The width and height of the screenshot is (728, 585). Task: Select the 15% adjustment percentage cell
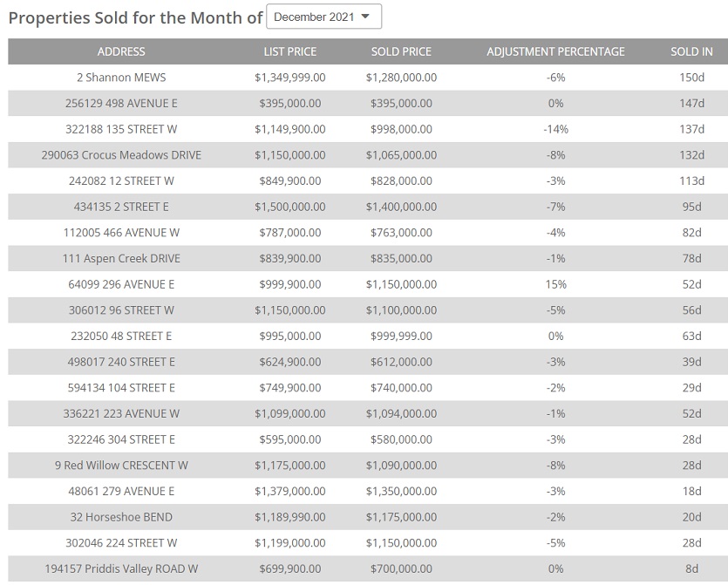pyautogui.click(x=555, y=284)
